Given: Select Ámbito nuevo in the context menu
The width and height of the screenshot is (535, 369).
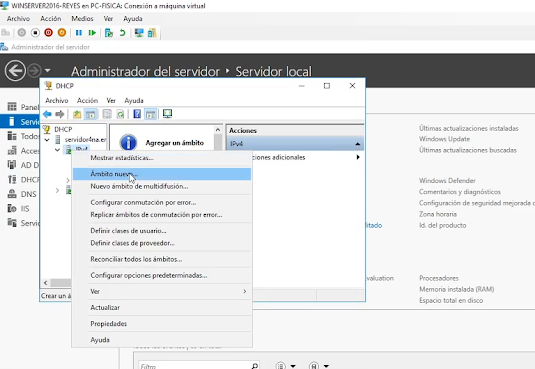Looking at the screenshot, I should pos(162,174).
